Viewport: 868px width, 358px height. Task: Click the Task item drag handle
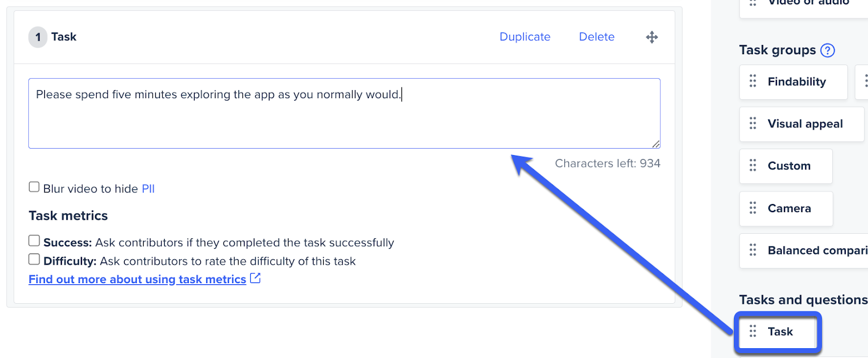point(753,331)
